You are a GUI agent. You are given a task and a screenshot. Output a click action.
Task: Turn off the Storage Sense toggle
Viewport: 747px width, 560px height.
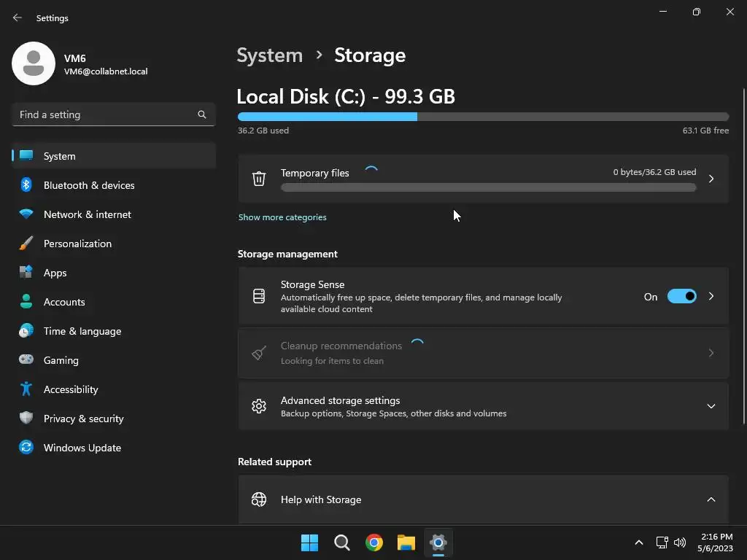pyautogui.click(x=682, y=297)
